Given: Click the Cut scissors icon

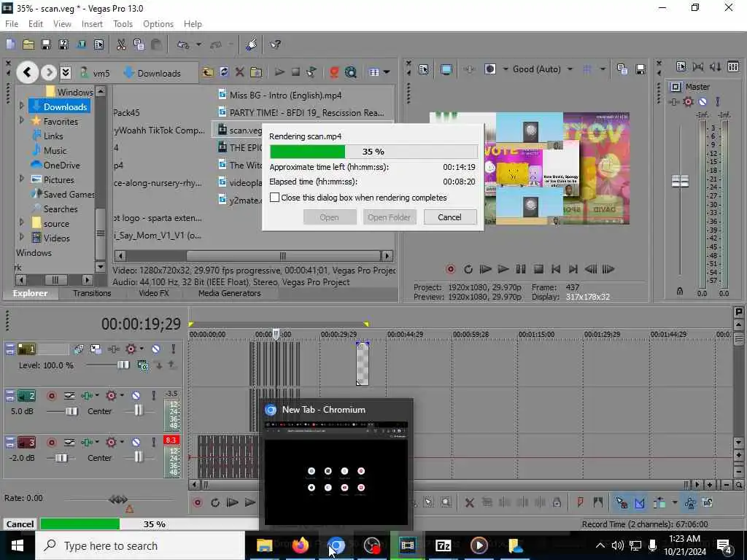Looking at the screenshot, I should (x=121, y=44).
